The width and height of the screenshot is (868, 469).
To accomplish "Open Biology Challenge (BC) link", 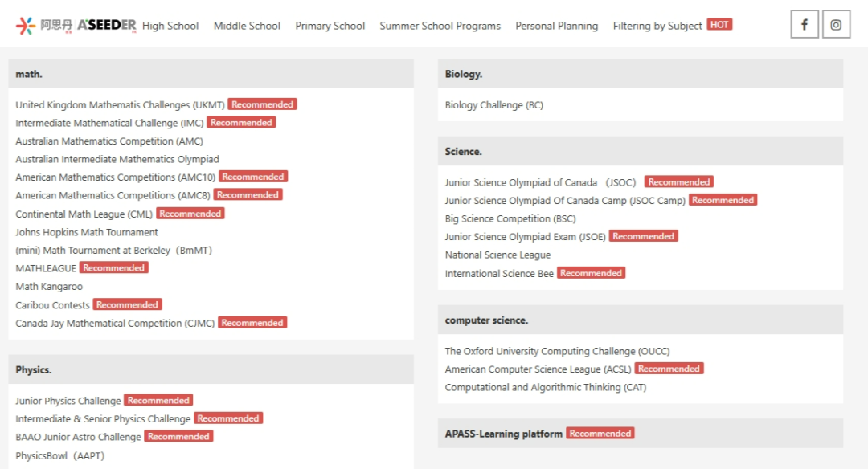I will click(x=494, y=105).
